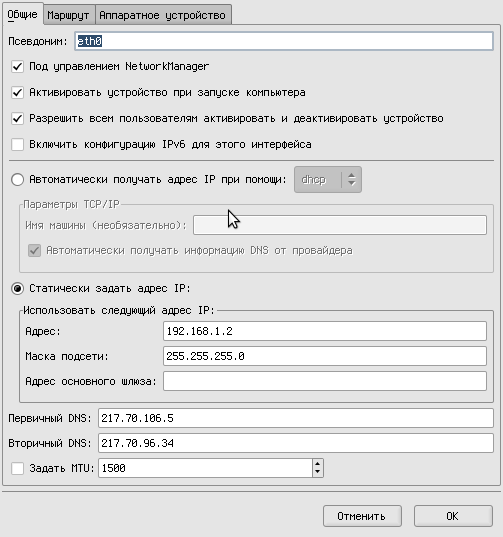Click the Параметры TCP/IP group title

[71, 204]
